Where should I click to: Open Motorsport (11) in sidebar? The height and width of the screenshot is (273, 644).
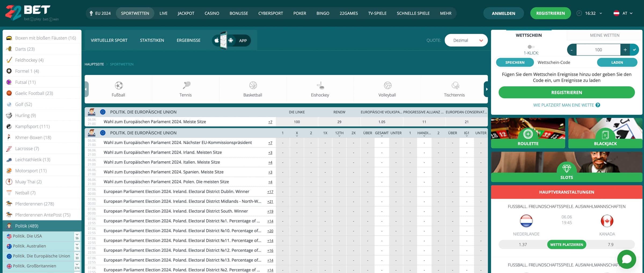[x=42, y=171]
